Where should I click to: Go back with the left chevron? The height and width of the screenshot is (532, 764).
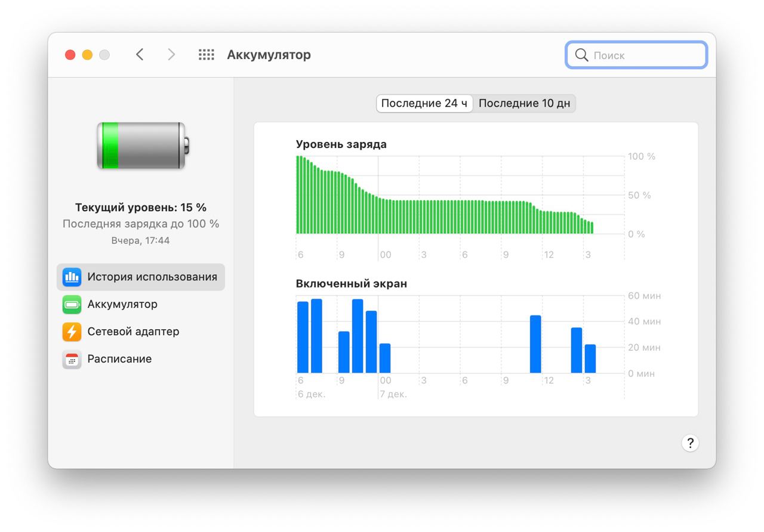pos(140,55)
